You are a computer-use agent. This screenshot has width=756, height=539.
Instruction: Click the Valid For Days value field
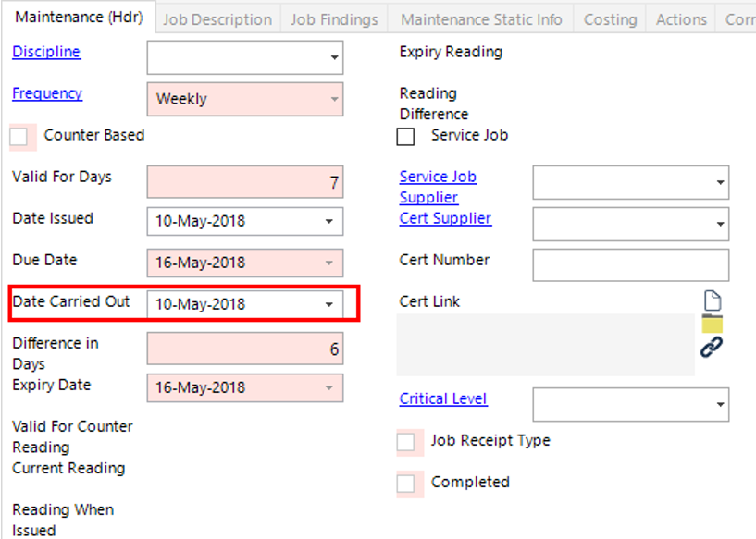244,182
